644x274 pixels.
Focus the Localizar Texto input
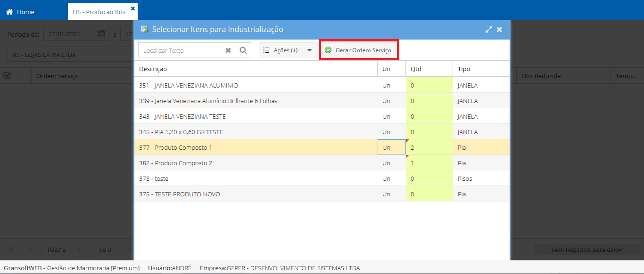[182, 50]
